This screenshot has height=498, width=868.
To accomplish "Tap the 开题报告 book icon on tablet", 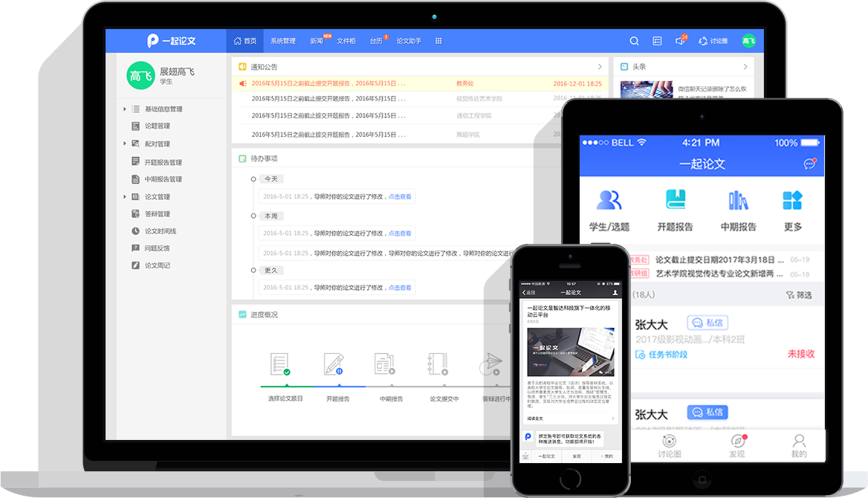I will tap(675, 200).
